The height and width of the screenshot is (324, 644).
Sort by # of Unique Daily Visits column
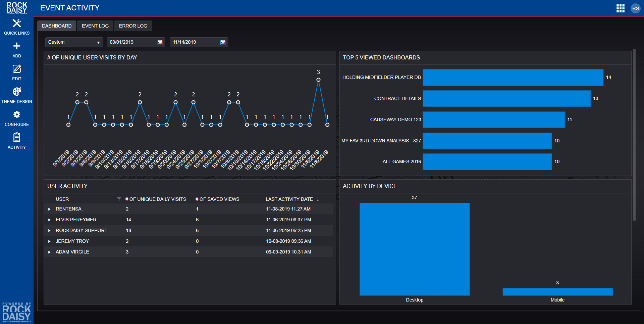tap(156, 199)
